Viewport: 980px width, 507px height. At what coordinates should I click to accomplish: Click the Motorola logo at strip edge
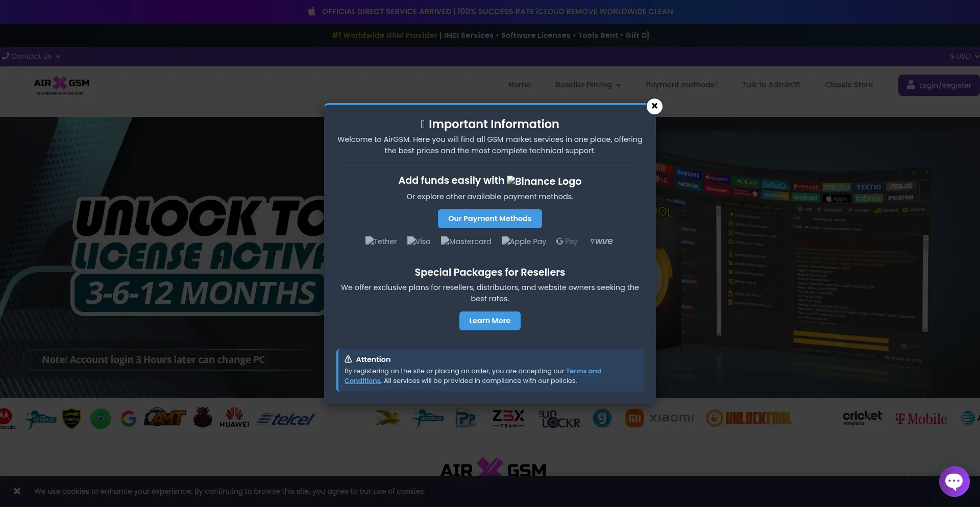[7, 419]
